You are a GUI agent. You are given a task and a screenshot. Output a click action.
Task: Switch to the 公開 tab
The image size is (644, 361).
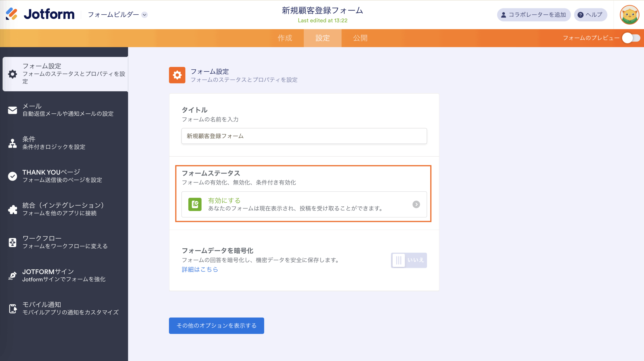[x=360, y=38]
